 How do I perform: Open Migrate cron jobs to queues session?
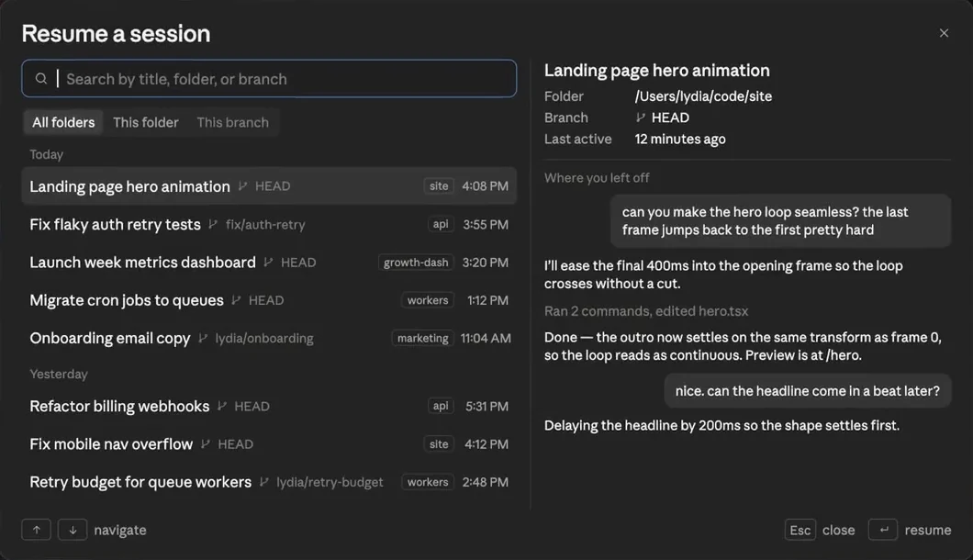269,300
